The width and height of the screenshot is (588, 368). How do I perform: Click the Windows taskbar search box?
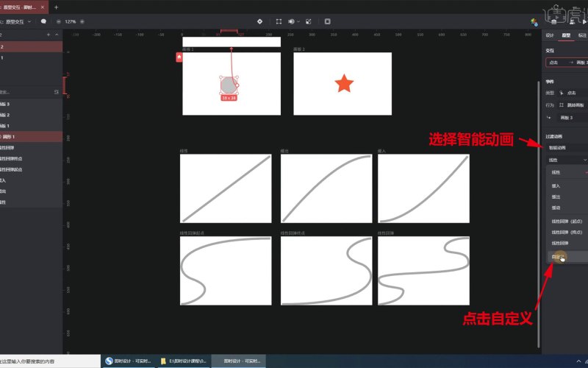tap(50, 361)
